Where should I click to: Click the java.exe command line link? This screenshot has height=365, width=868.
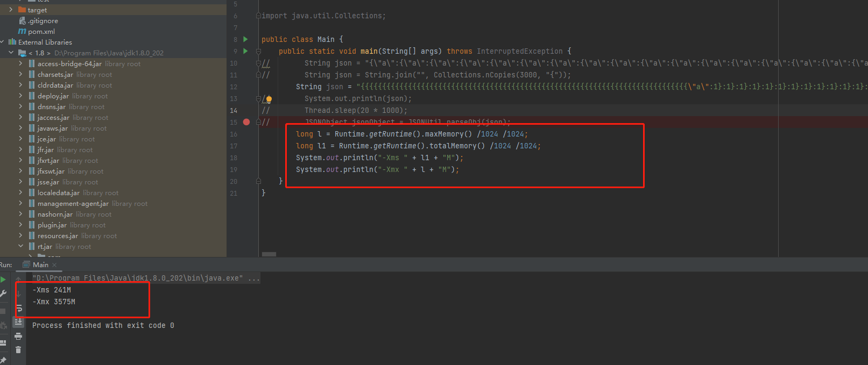[137, 278]
